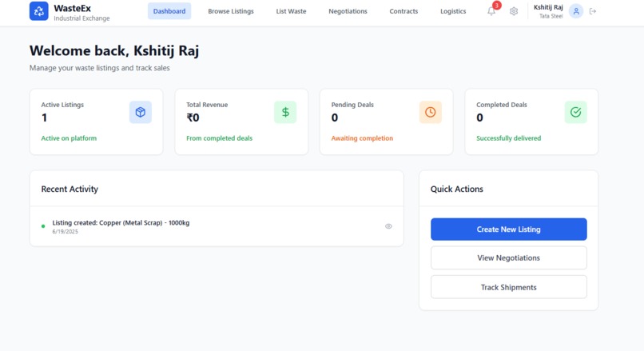
Task: Open the Browse Listings tab
Action: tap(231, 11)
